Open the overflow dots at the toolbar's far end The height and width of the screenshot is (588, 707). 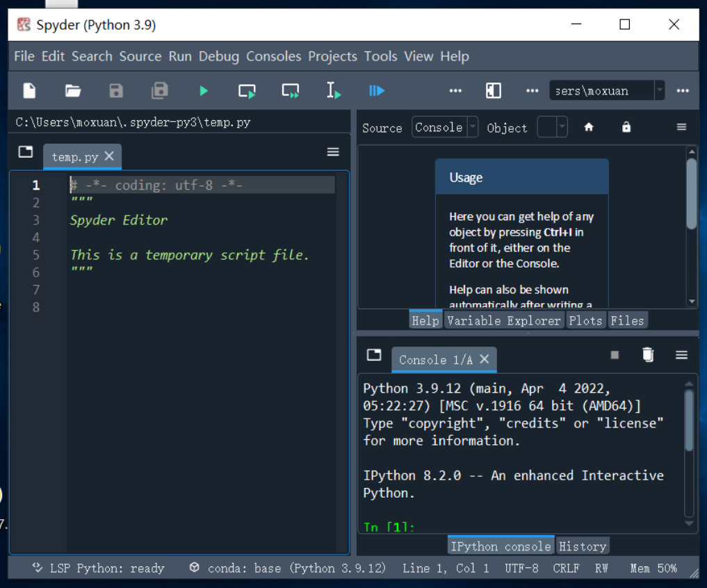pyautogui.click(x=683, y=91)
